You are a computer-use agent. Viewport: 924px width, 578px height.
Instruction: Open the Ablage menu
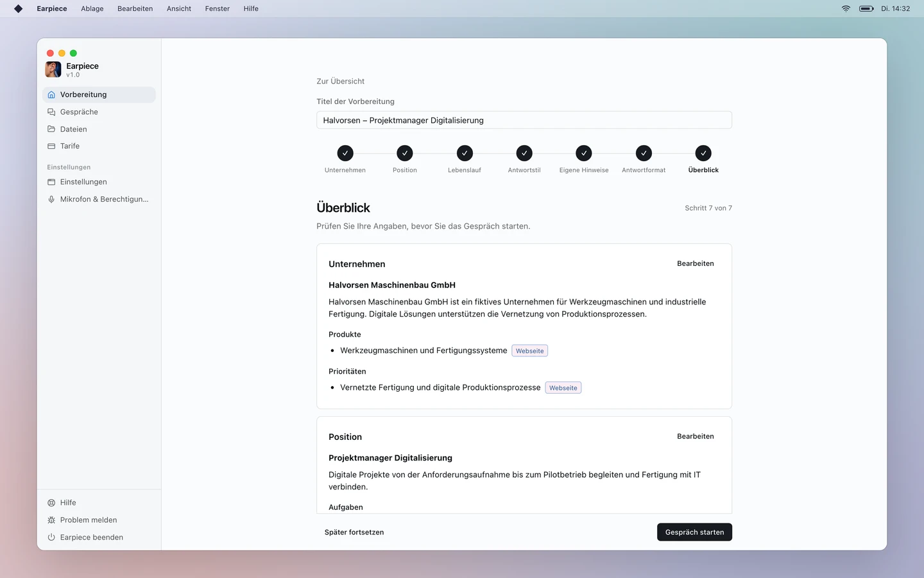point(92,9)
